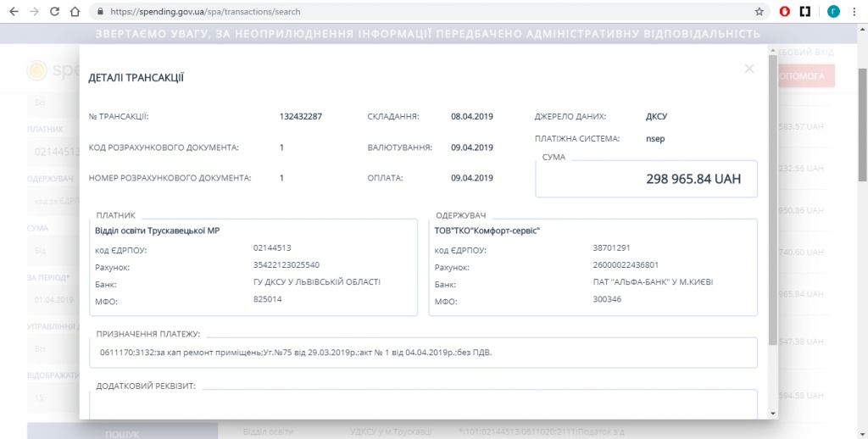View the site lock security icon
The height and width of the screenshot is (439, 868).
coord(100,12)
